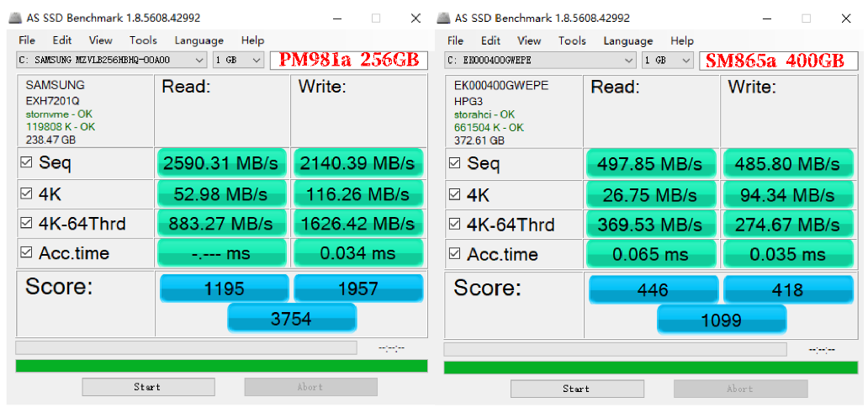Toggle the 4K-64Thrd checkbox in the SM865a window
Viewport: 868px width, 413px height.
454,225
